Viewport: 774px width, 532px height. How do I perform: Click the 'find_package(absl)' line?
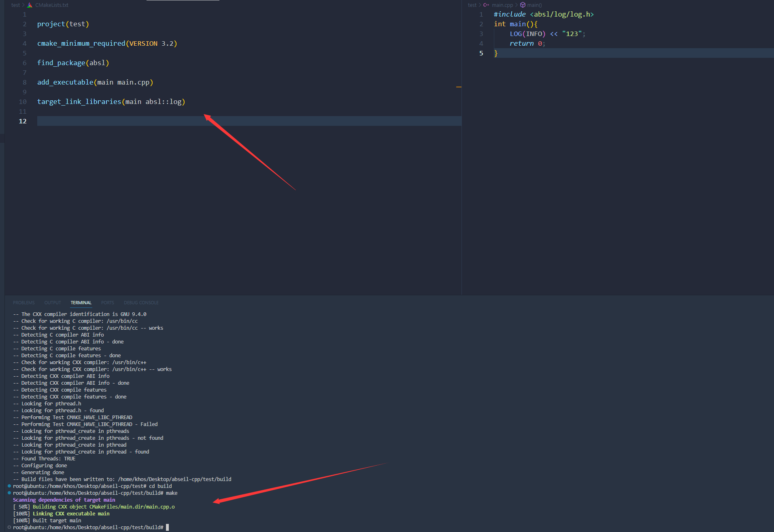[73, 63]
